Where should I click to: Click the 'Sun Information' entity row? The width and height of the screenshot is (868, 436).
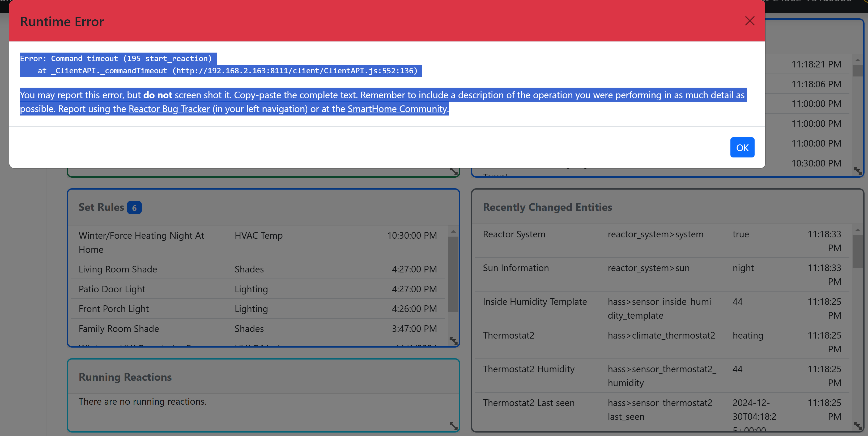662,275
